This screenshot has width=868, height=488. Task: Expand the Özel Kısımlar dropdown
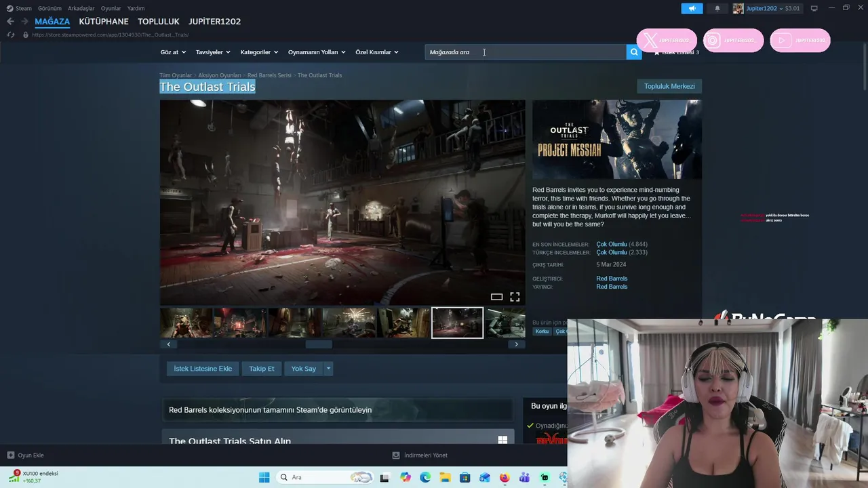[x=377, y=52]
